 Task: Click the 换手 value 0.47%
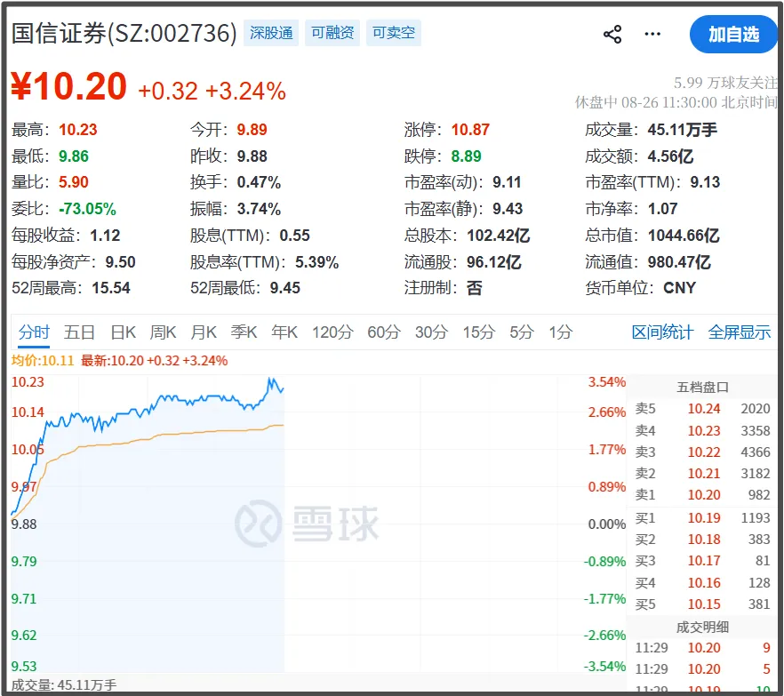(259, 182)
